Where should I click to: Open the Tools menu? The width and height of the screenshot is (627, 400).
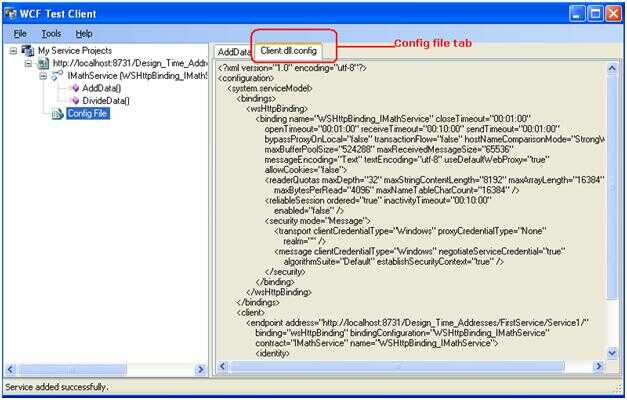pos(51,33)
